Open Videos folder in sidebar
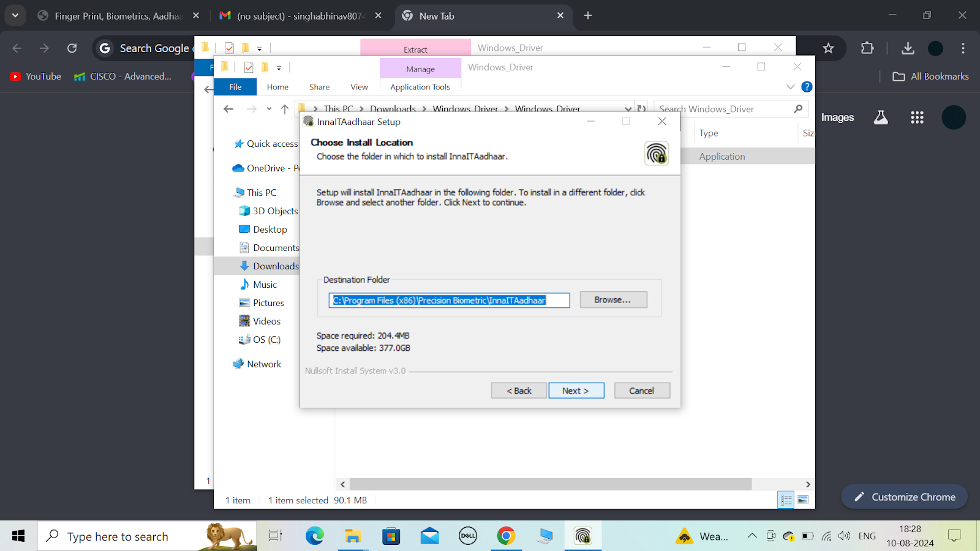 coord(260,321)
